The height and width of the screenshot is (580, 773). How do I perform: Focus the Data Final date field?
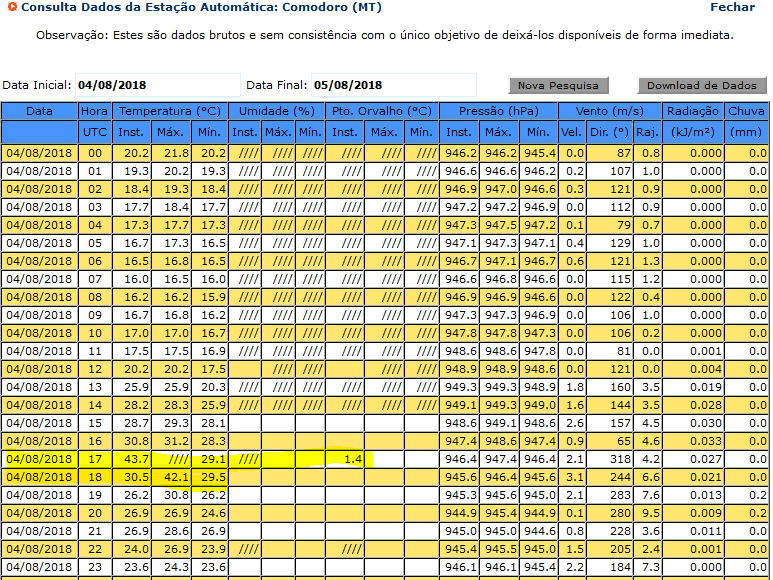tap(393, 85)
